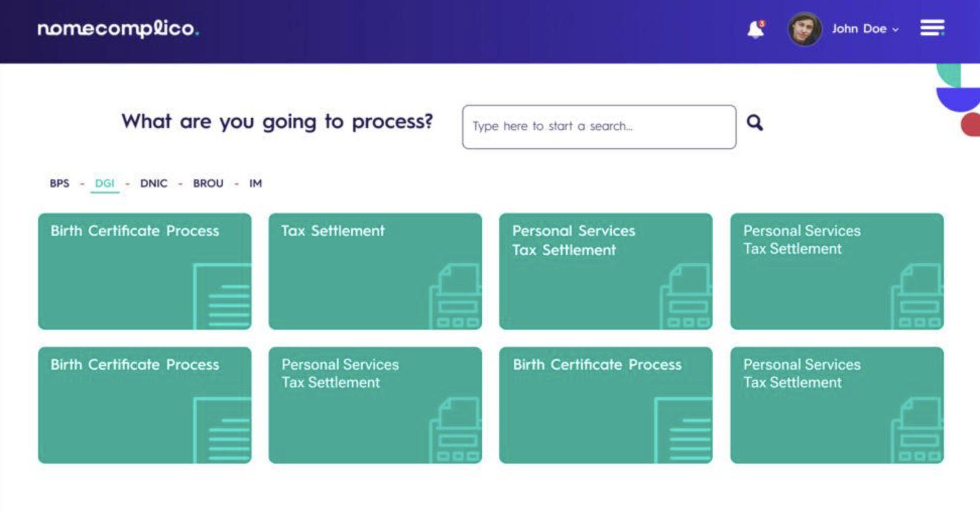
Task: Switch to the BPS tab
Action: click(59, 183)
